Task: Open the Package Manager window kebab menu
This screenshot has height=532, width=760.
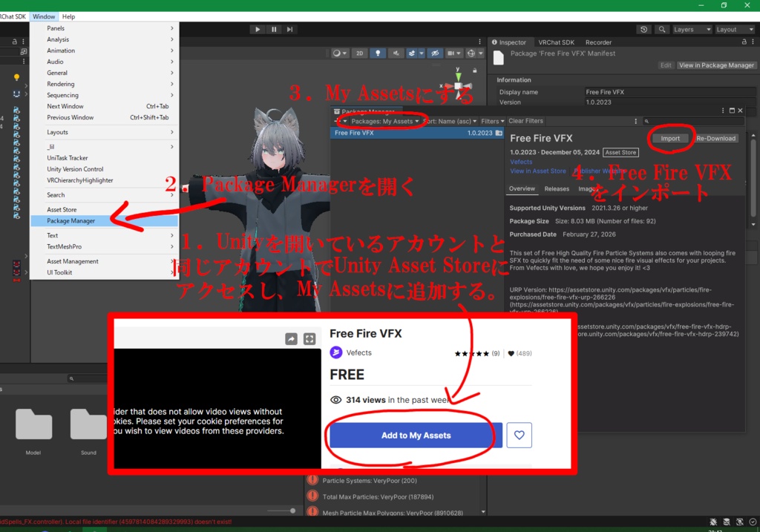Action: pyautogui.click(x=723, y=111)
